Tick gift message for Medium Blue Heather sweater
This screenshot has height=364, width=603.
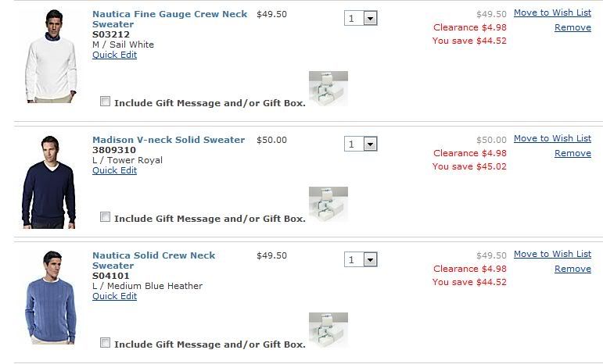tap(106, 343)
